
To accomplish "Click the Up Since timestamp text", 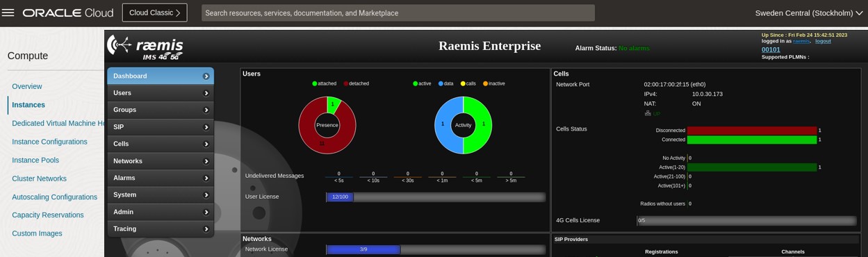I will coord(804,35).
